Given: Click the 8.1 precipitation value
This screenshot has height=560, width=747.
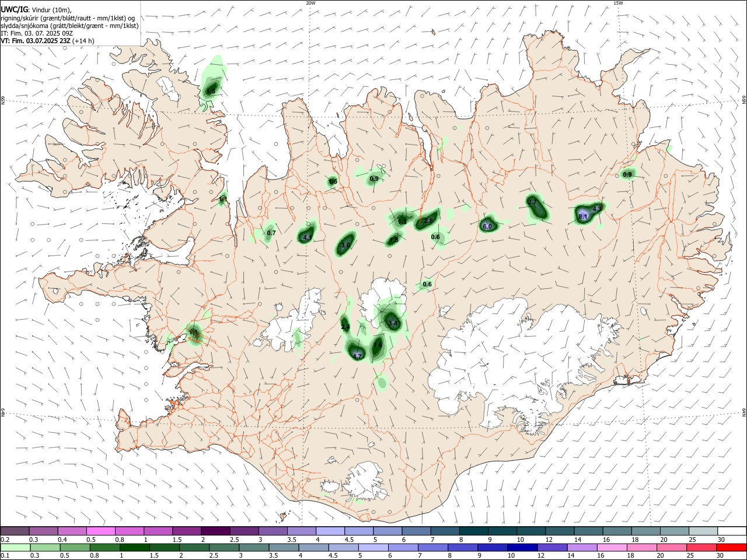Looking at the screenshot, I should [x=582, y=217].
